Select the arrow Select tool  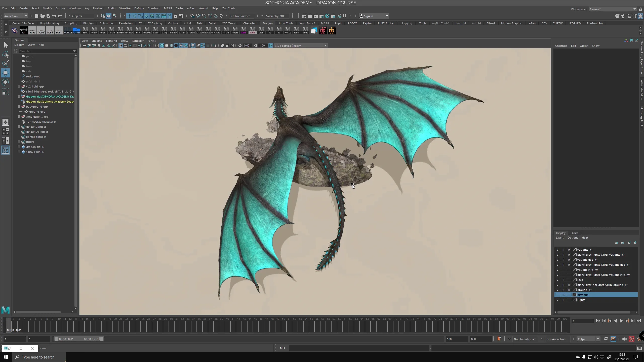pos(6,45)
